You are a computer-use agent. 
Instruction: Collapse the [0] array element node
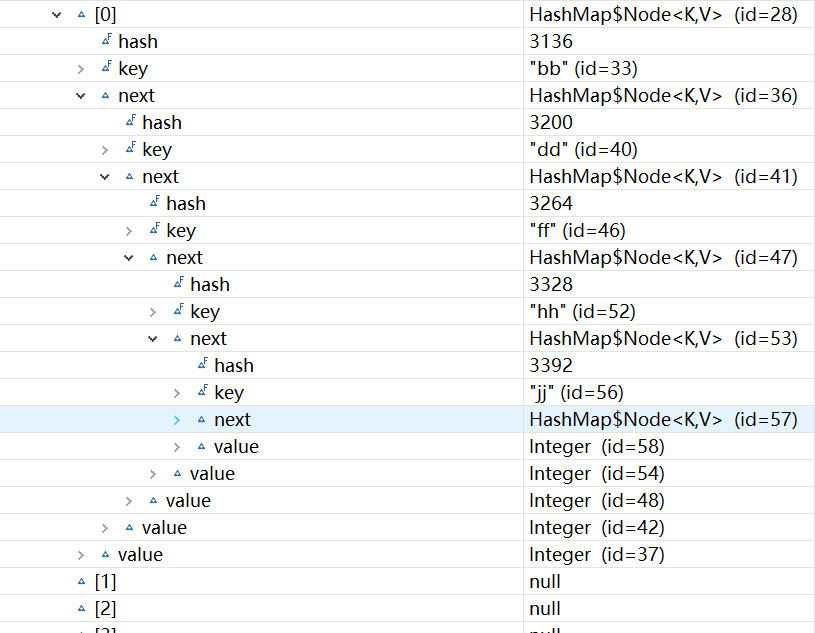click(57, 15)
